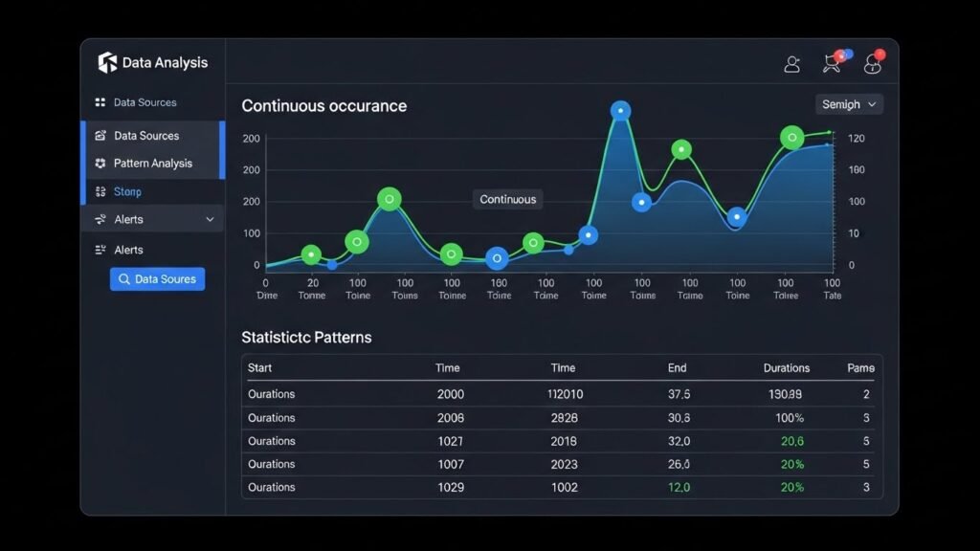Click the magnifier icon in the Data Soures button
The width and height of the screenshot is (980, 551).
click(123, 279)
